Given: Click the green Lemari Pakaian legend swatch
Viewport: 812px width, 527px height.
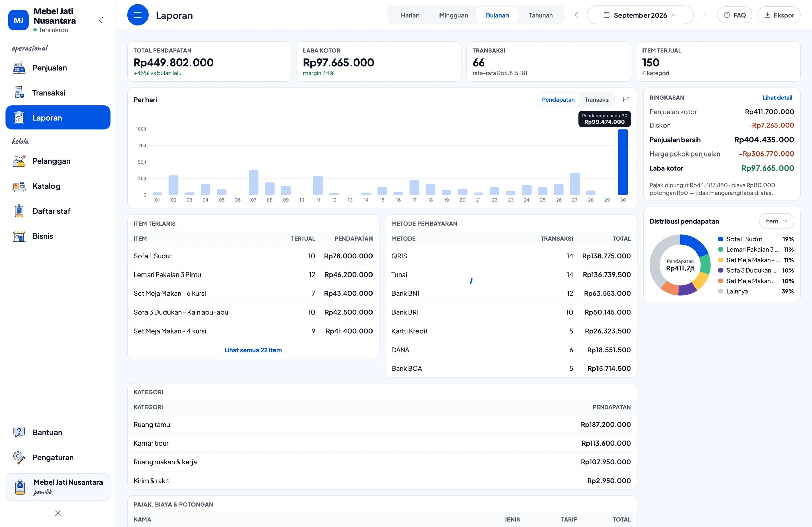Looking at the screenshot, I should [x=721, y=249].
